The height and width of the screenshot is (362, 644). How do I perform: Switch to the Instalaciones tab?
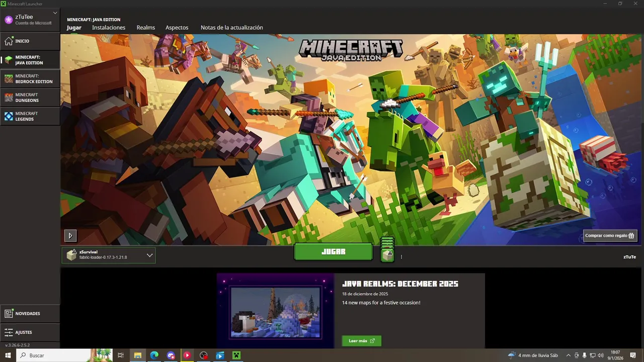(109, 28)
